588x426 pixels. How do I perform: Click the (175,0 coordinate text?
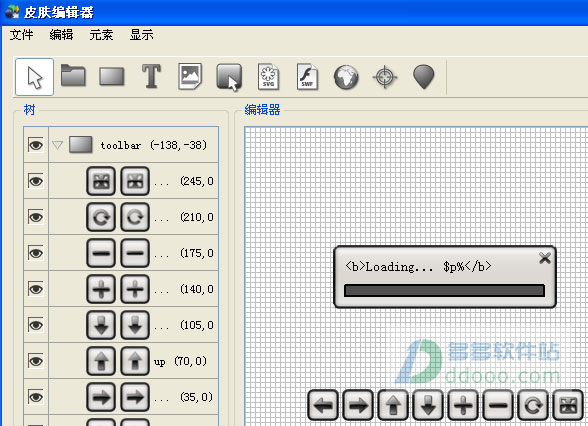(197, 253)
